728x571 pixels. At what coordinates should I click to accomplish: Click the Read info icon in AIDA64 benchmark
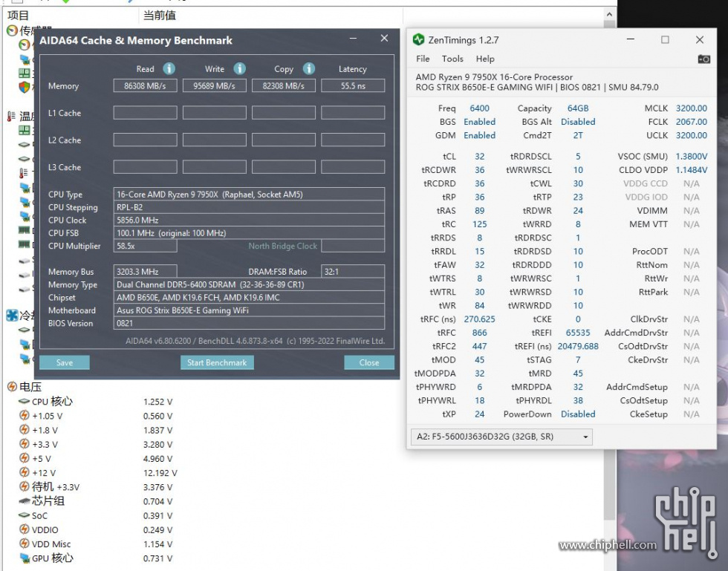click(x=169, y=69)
